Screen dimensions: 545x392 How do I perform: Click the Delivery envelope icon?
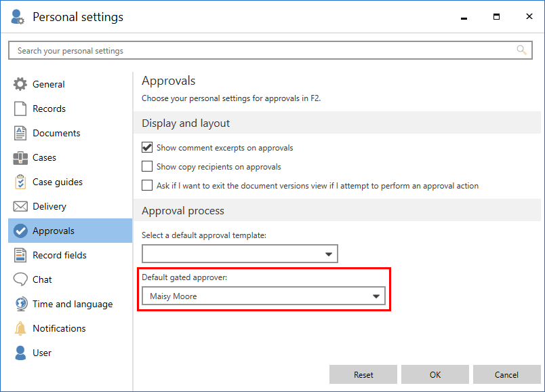pos(20,207)
